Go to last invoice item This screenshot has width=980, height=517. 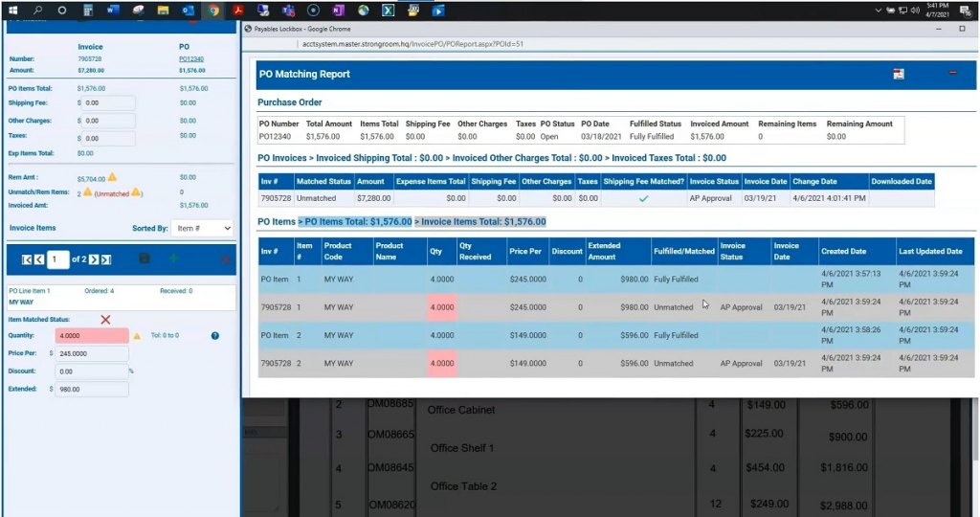tap(106, 259)
